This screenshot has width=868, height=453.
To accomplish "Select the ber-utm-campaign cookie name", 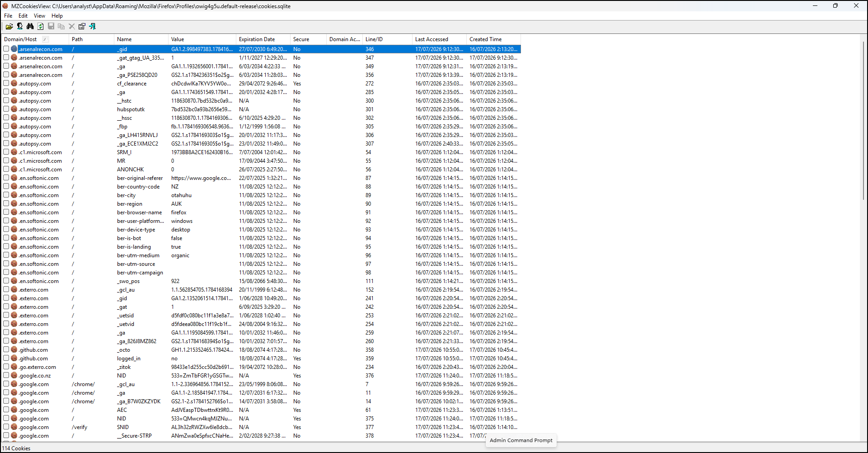I will pyautogui.click(x=140, y=273).
